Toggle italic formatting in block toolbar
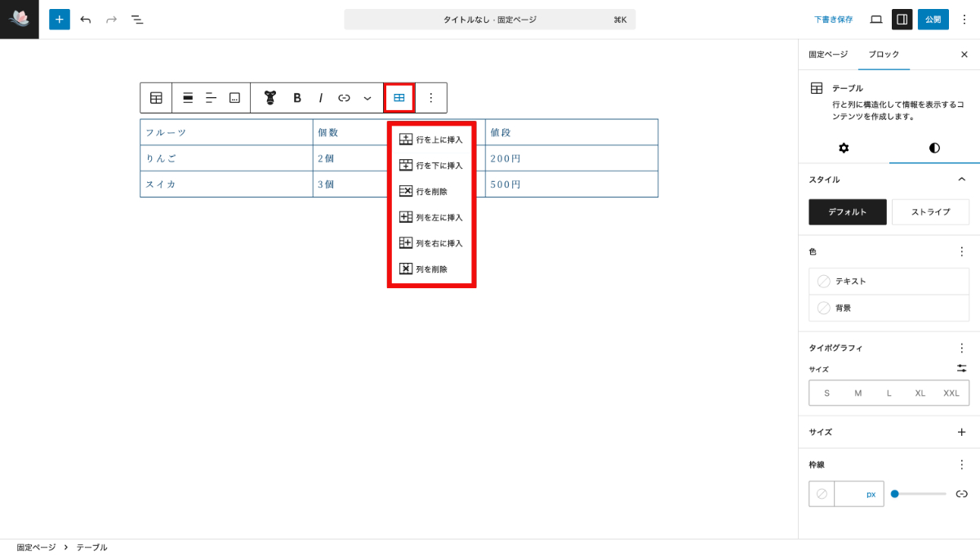980x555 pixels. coord(321,98)
